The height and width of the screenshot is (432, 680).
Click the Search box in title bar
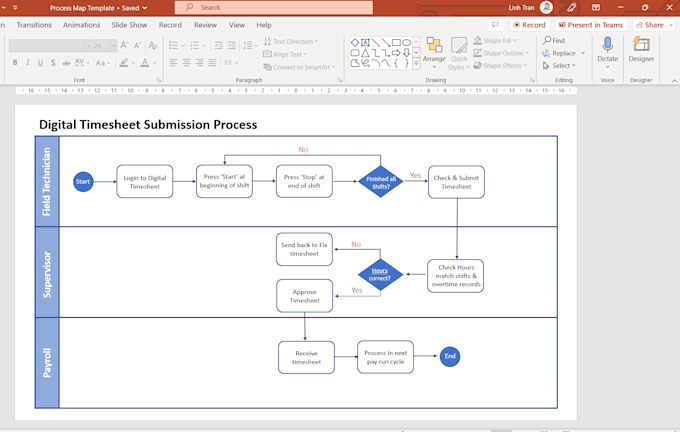[274, 7]
